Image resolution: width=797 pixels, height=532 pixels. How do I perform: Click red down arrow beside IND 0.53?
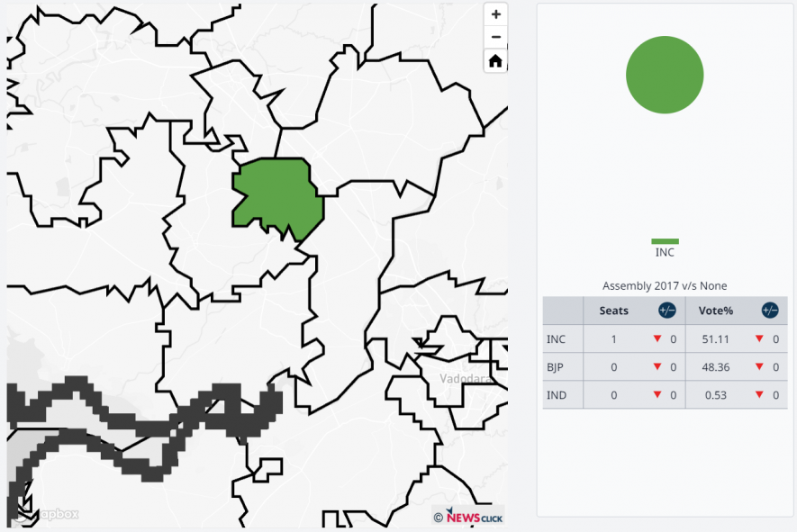761,395
